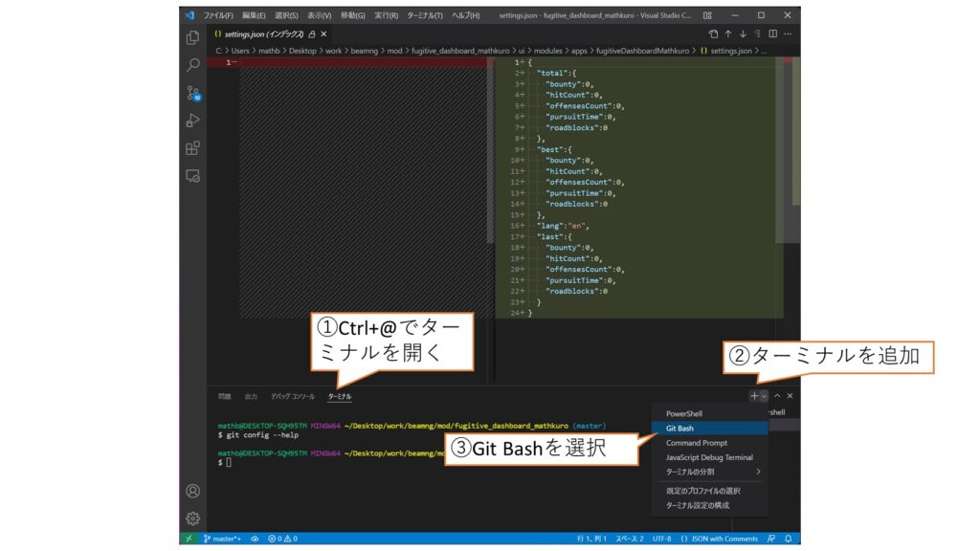Select the ターミナル panel tab
Image resolution: width=980 pixels, height=551 pixels.
tap(340, 397)
